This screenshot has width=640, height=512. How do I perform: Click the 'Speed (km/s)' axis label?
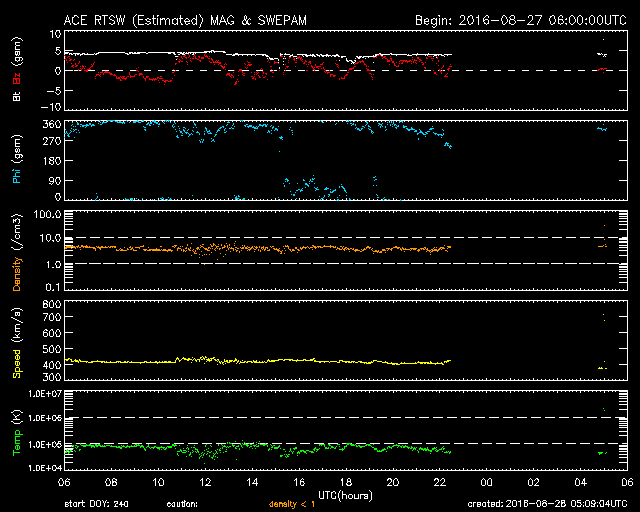17,343
